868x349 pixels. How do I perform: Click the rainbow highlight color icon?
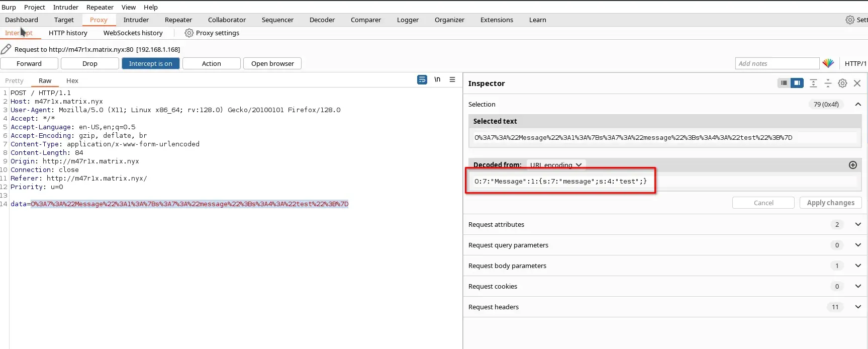pyautogui.click(x=828, y=63)
